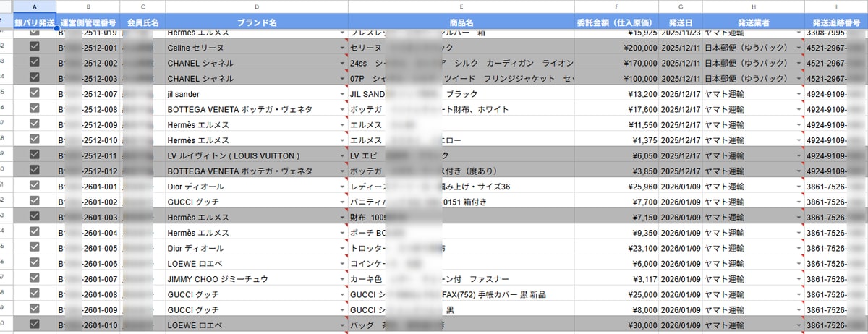Select the ¥23,100 amount cell
The width and height of the screenshot is (868, 334).
click(616, 248)
